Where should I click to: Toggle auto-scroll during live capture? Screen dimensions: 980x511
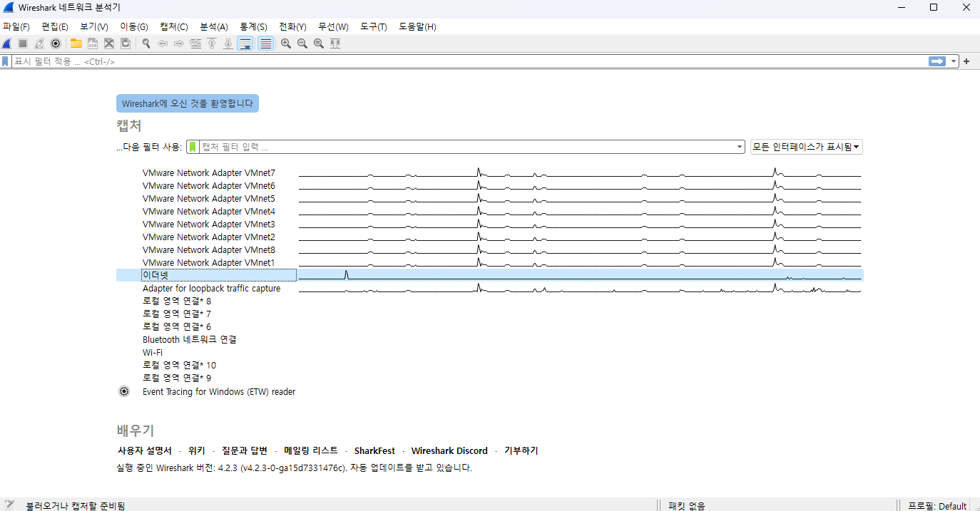pos(245,43)
